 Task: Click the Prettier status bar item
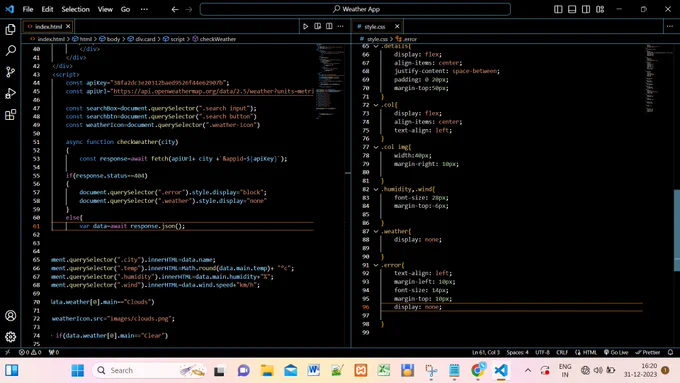(647, 352)
